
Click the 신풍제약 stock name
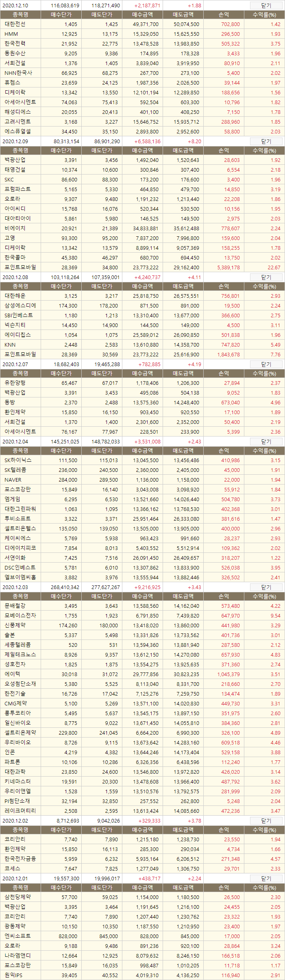point(15,625)
